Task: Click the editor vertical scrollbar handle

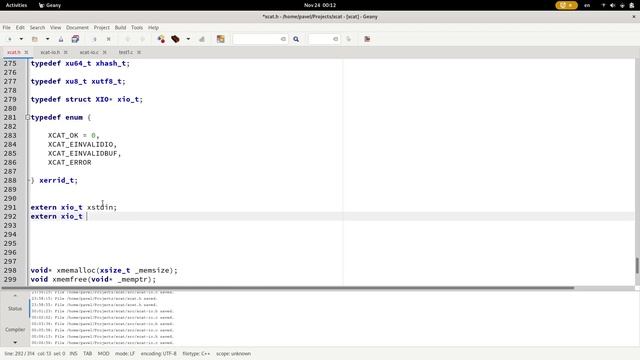Action: point(637,266)
